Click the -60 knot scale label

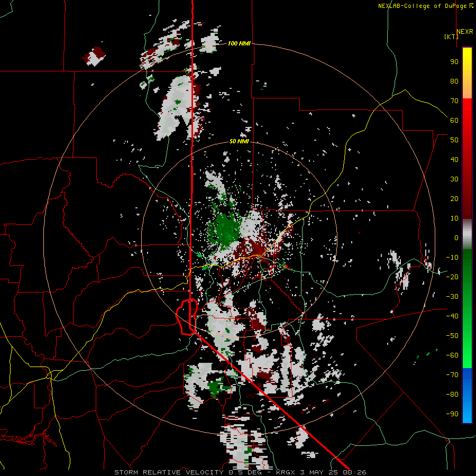(452, 355)
